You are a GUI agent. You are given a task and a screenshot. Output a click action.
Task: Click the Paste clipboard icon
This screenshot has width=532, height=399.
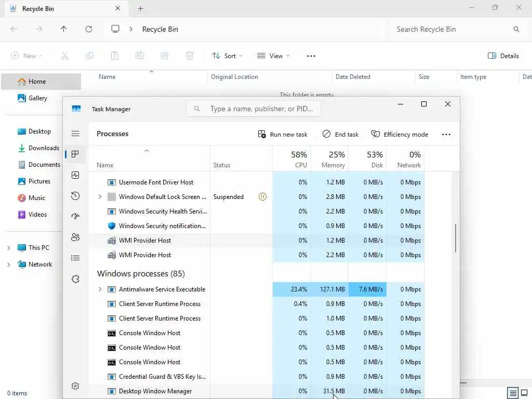pos(115,56)
